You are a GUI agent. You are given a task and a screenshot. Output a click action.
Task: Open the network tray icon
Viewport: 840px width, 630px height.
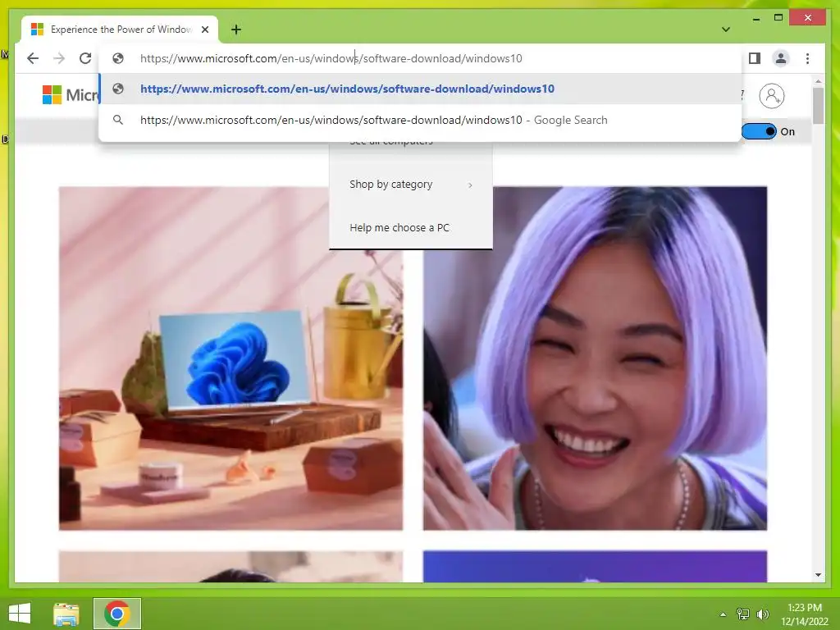coord(743,614)
